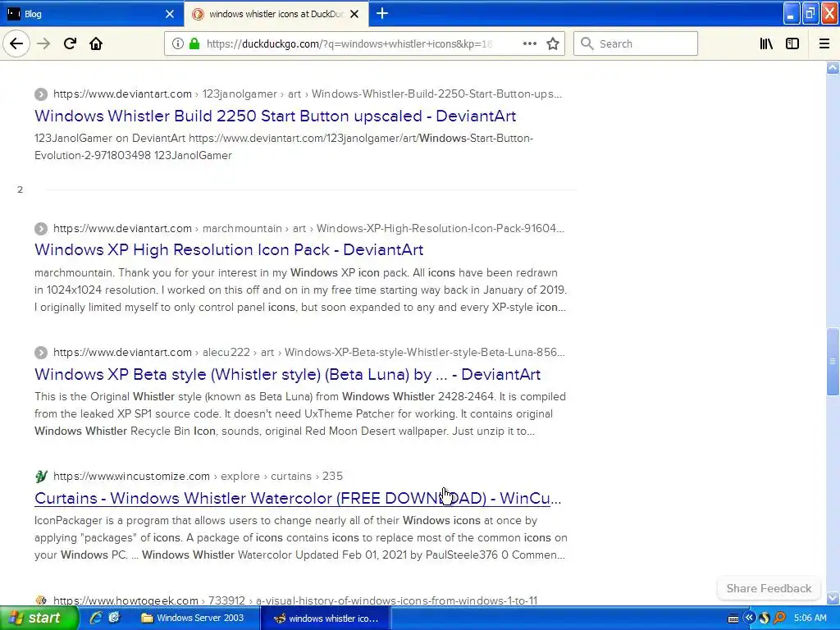This screenshot has height=630, width=840.
Task: Click favicon beside marchmountain deviantart result
Action: (x=41, y=229)
